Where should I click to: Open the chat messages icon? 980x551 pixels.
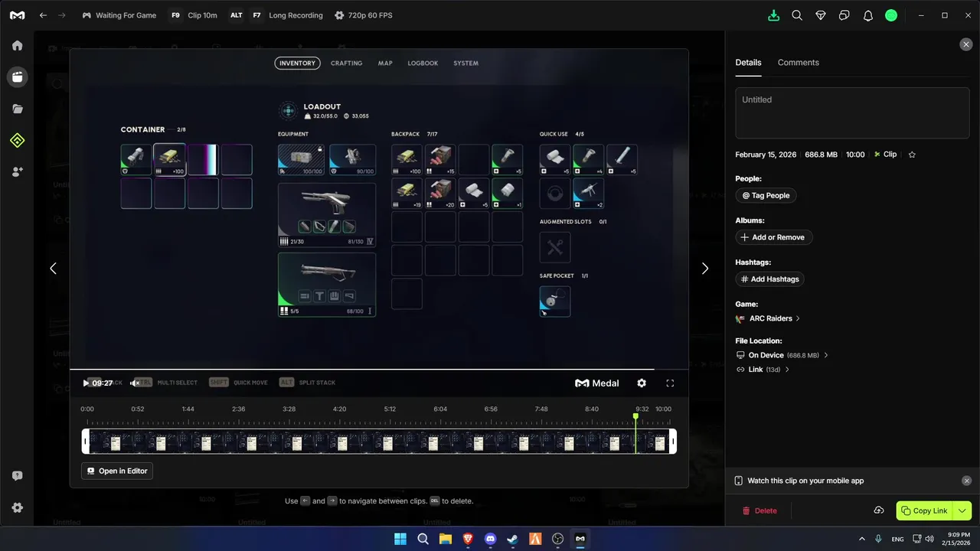pyautogui.click(x=844, y=15)
